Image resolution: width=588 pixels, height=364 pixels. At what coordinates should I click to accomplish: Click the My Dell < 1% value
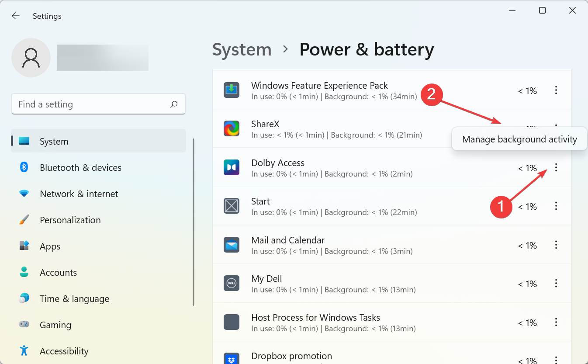click(527, 284)
